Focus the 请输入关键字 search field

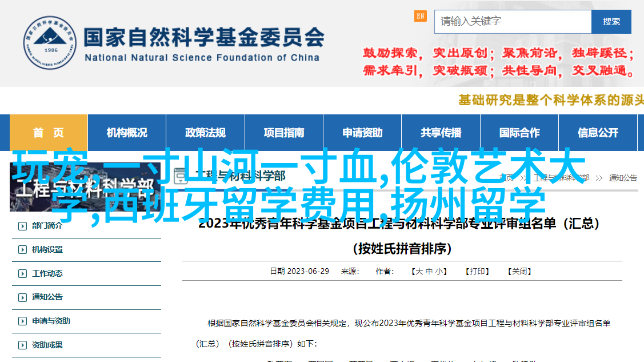tap(513, 21)
